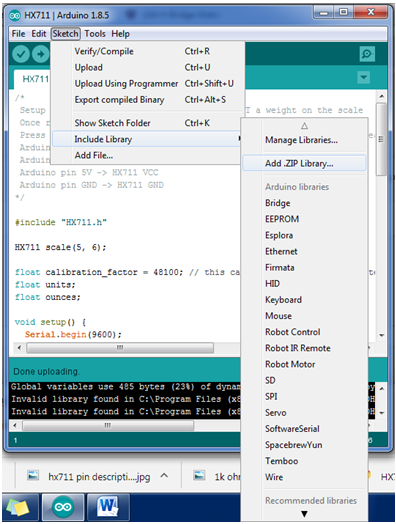
Task: Include the Ethernet library
Action: (304, 251)
